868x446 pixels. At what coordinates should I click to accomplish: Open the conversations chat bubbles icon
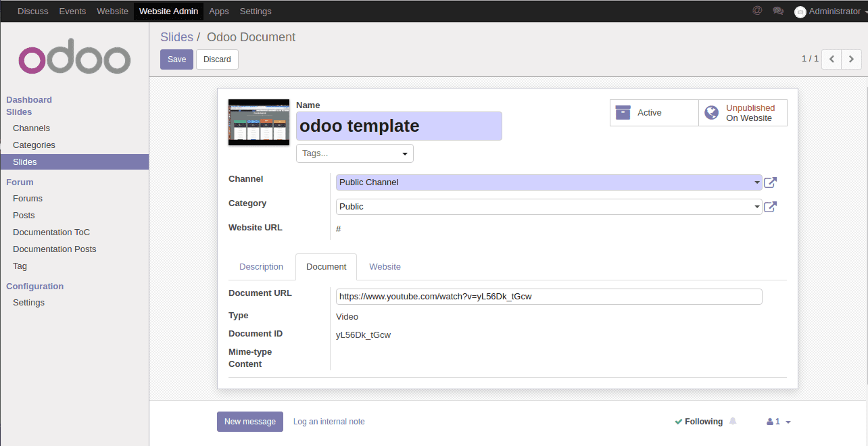[778, 11]
